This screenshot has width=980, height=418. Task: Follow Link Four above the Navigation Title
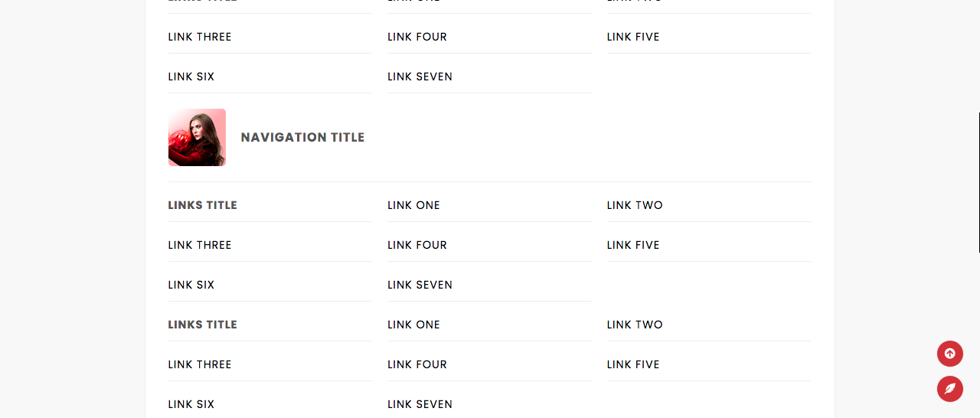tap(417, 37)
